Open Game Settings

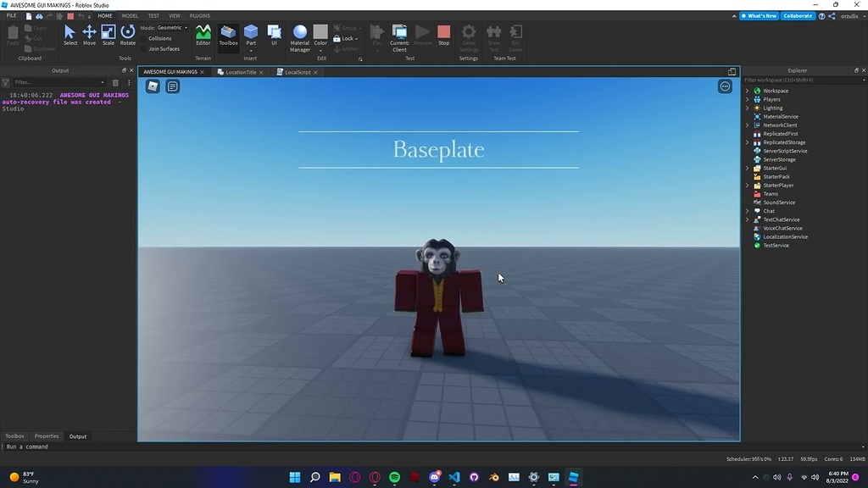point(468,35)
